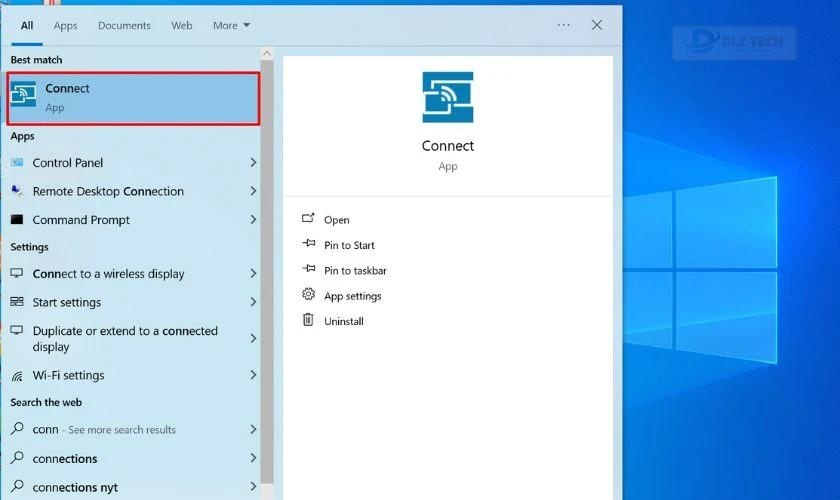Click the Wi-Fi settings icon
This screenshot has height=500, width=840.
(x=17, y=376)
